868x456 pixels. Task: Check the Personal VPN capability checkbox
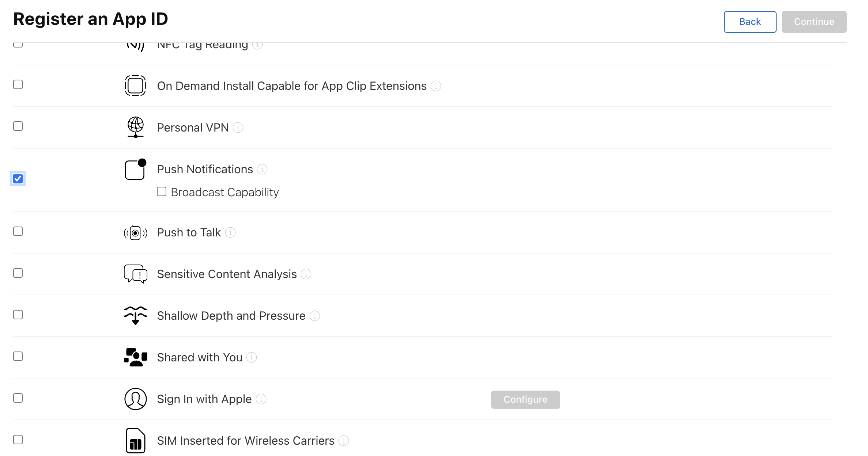pyautogui.click(x=18, y=126)
